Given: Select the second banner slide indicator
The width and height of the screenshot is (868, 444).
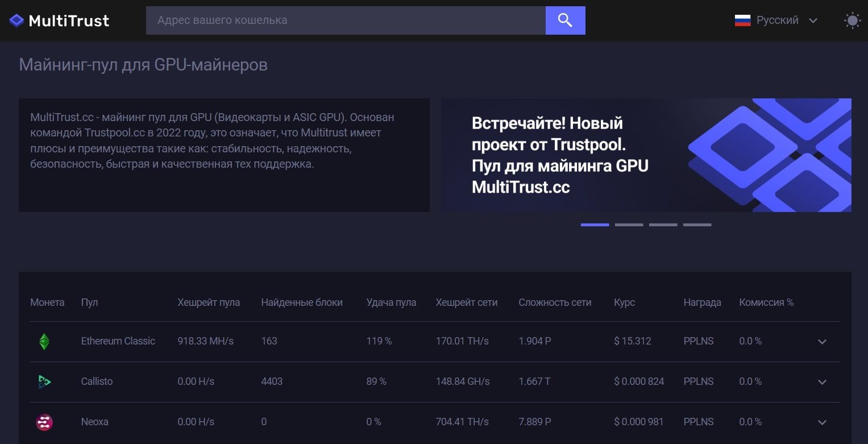Looking at the screenshot, I should click(x=629, y=225).
